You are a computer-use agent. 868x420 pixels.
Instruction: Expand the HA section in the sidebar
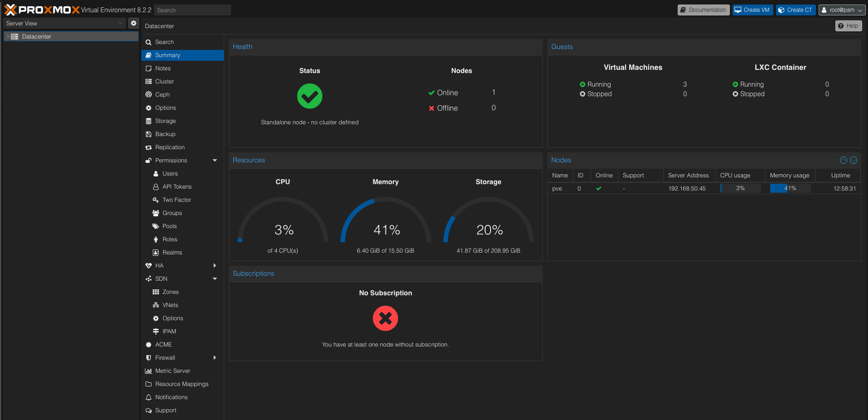(214, 265)
